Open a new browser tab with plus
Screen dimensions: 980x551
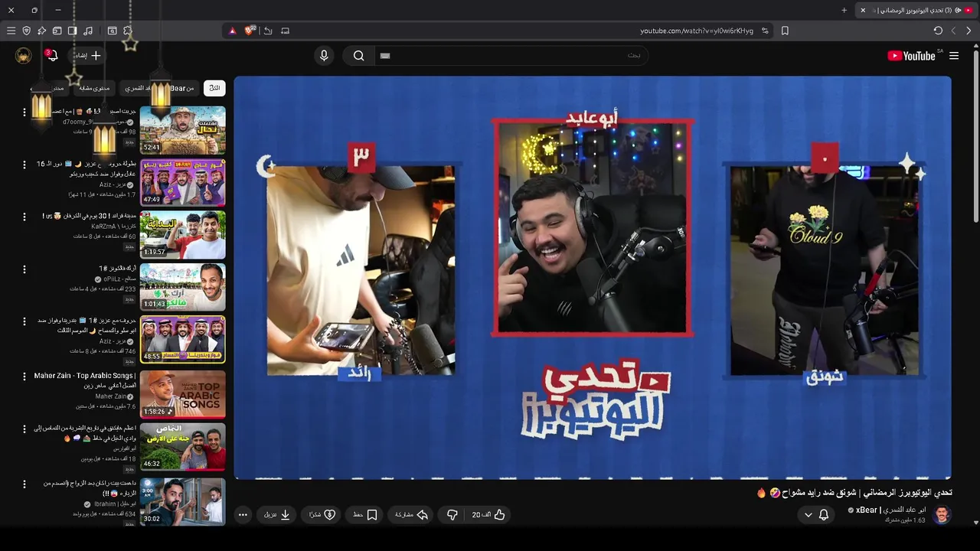coord(844,10)
